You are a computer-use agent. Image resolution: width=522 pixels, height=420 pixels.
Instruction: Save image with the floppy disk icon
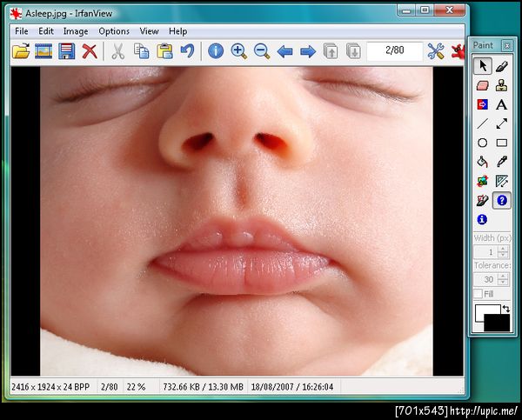click(x=67, y=51)
